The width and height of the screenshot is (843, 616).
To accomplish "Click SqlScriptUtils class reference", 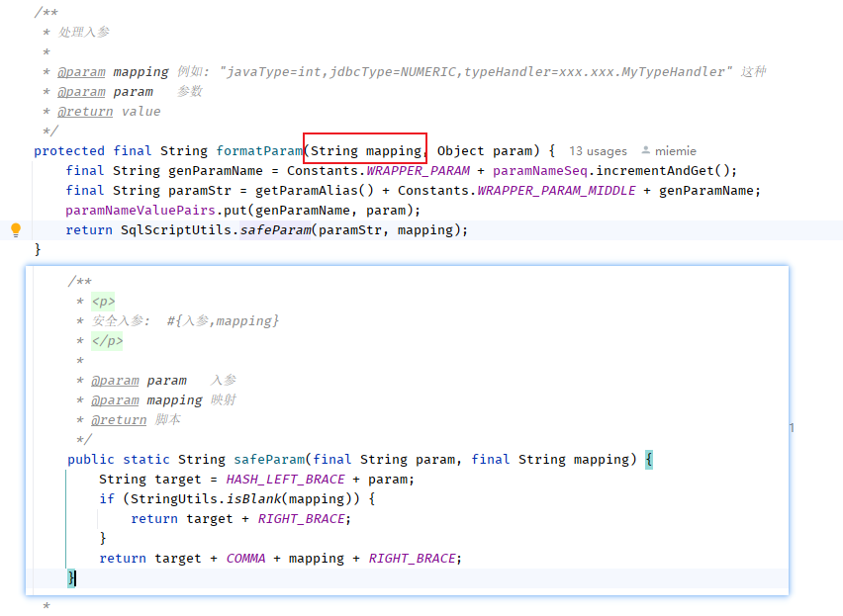I will tap(176, 229).
